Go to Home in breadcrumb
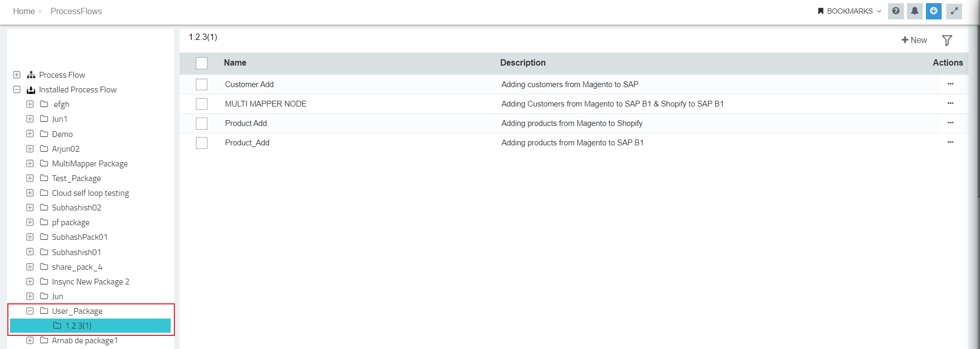 [24, 11]
